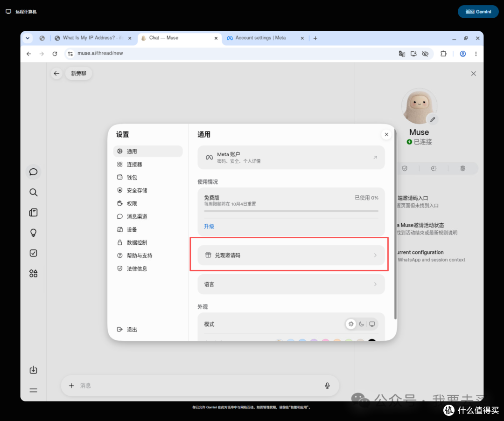Image resolution: width=504 pixels, height=421 pixels.
Task: Go back with the browser back arrow
Action: (29, 54)
